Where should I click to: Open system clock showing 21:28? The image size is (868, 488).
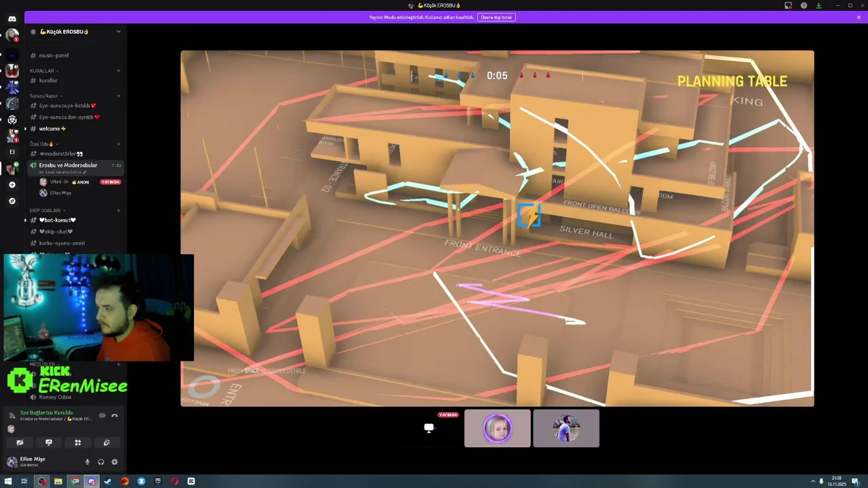point(836,481)
